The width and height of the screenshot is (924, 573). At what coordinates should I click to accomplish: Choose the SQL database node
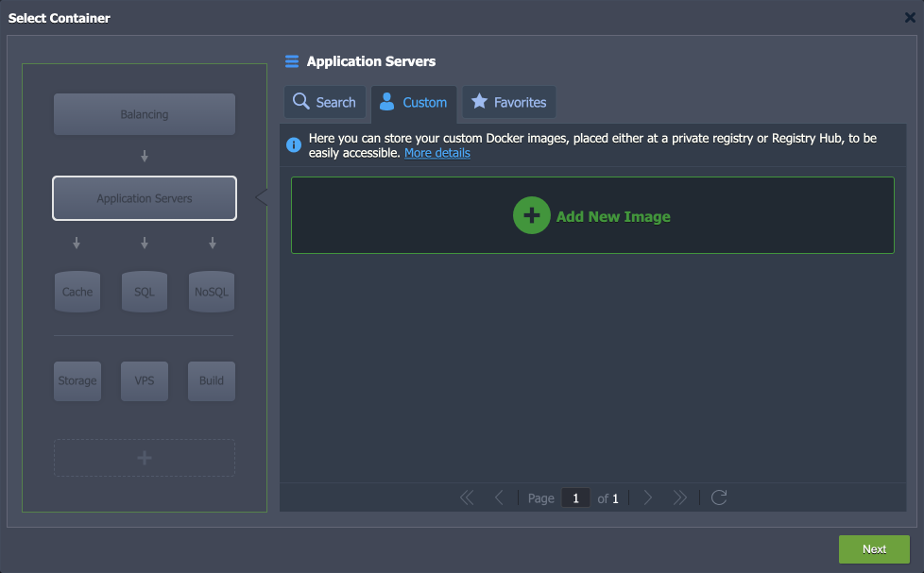[x=145, y=292]
